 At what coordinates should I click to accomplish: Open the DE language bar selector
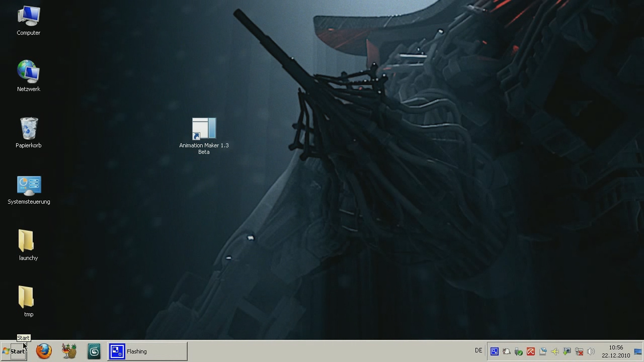tap(478, 351)
